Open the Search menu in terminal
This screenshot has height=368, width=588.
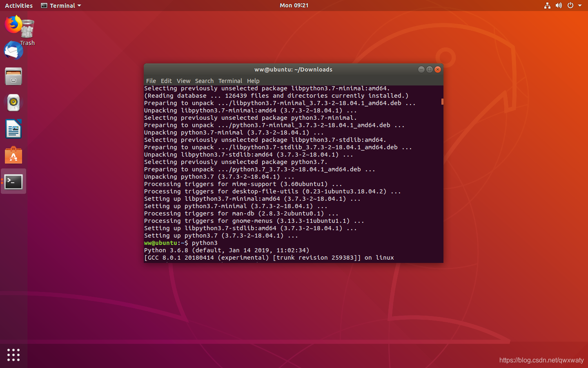pyautogui.click(x=204, y=81)
